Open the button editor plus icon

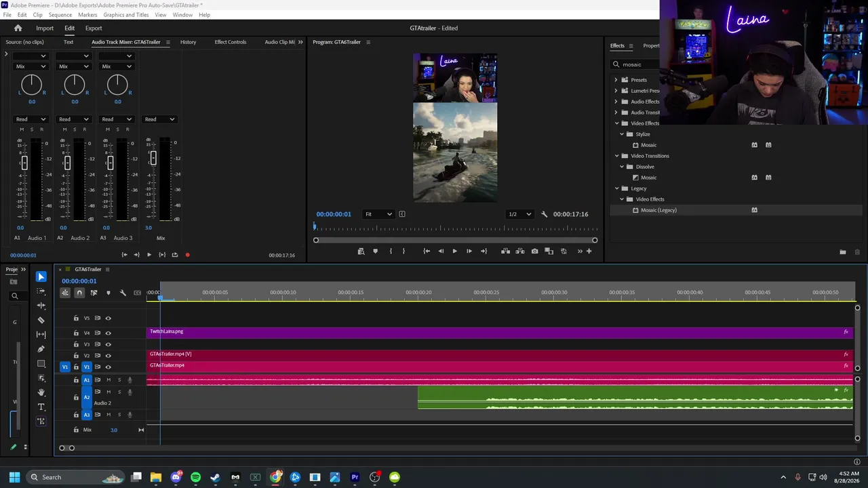click(589, 251)
